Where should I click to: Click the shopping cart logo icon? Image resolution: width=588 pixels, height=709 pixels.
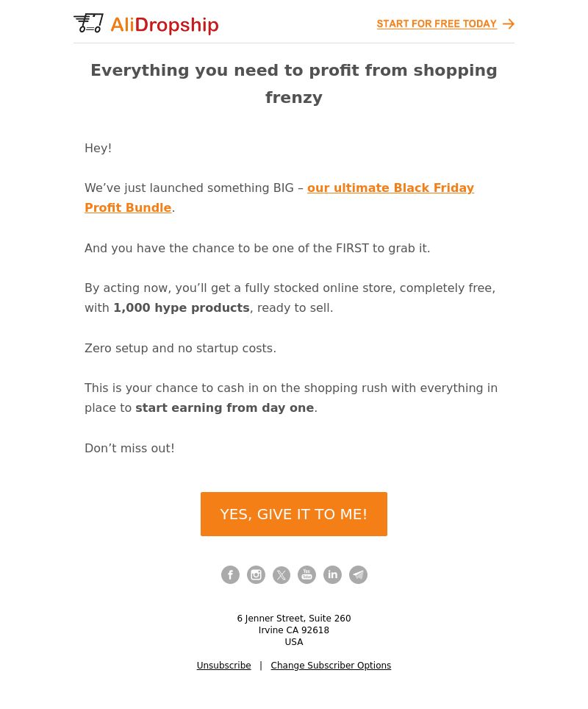pos(89,24)
